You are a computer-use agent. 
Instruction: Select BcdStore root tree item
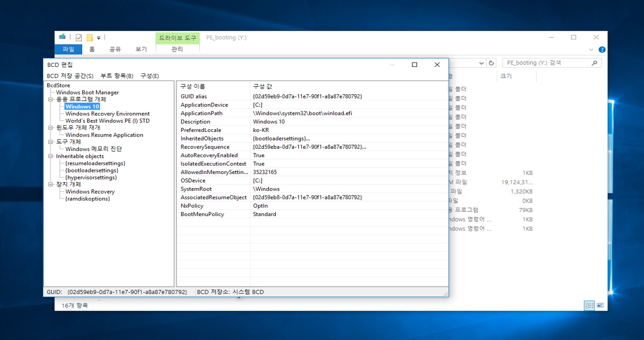58,85
